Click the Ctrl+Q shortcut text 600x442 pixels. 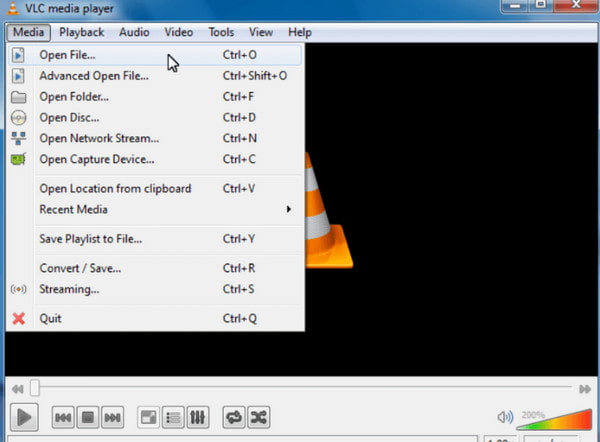(240, 318)
